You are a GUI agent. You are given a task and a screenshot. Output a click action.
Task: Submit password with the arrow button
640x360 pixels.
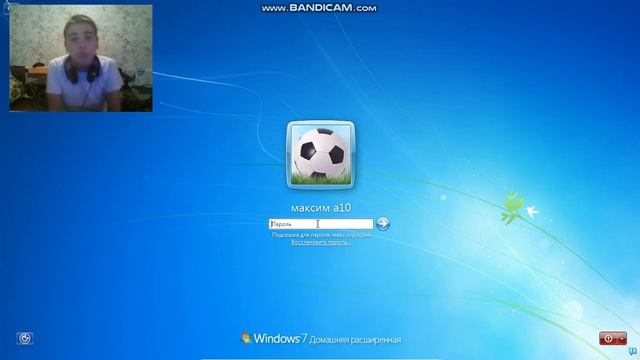383,224
